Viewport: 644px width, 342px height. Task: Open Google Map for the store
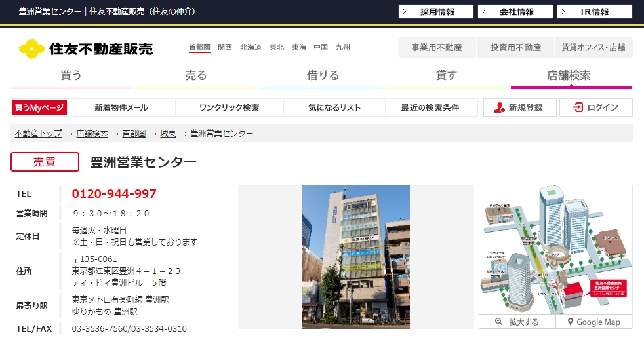coord(594,322)
